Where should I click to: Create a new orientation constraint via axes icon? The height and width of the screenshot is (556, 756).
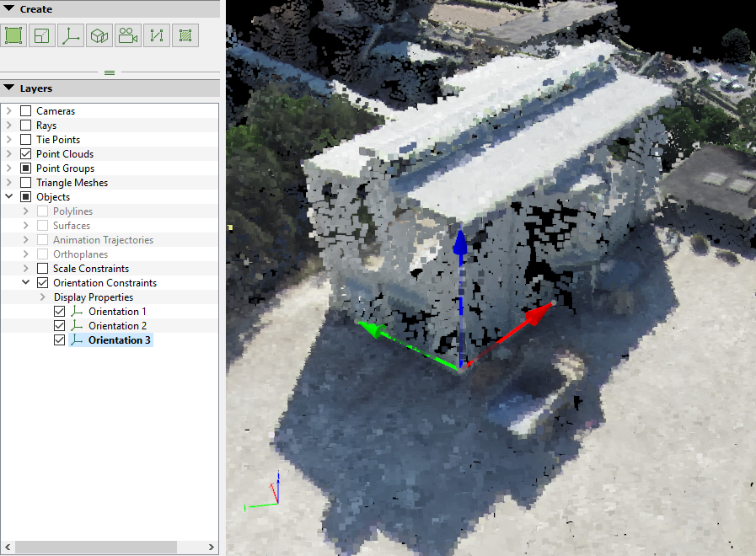pyautogui.click(x=71, y=35)
